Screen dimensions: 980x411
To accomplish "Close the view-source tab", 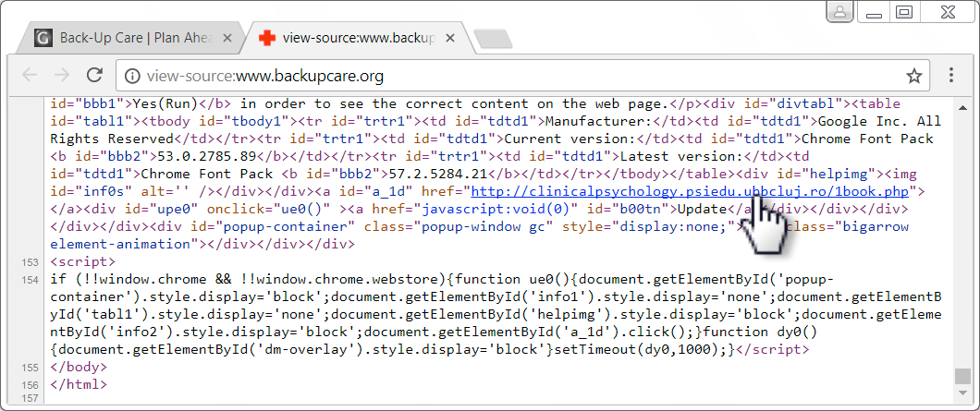I will pyautogui.click(x=449, y=38).
